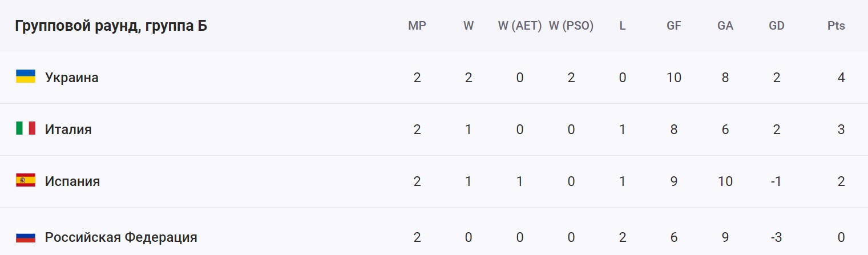Click the MP column header
Image resolution: width=868 pixels, height=255 pixels.
417,26
